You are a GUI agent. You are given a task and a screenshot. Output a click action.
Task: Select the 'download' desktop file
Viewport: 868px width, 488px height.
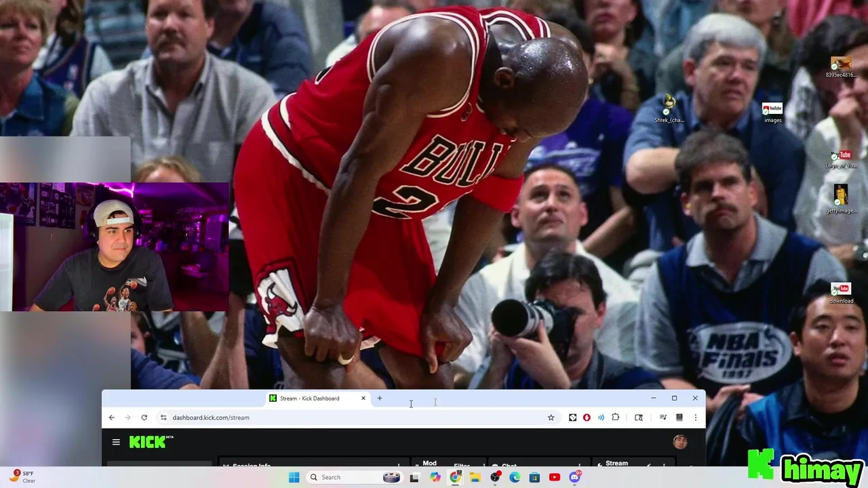tap(841, 293)
